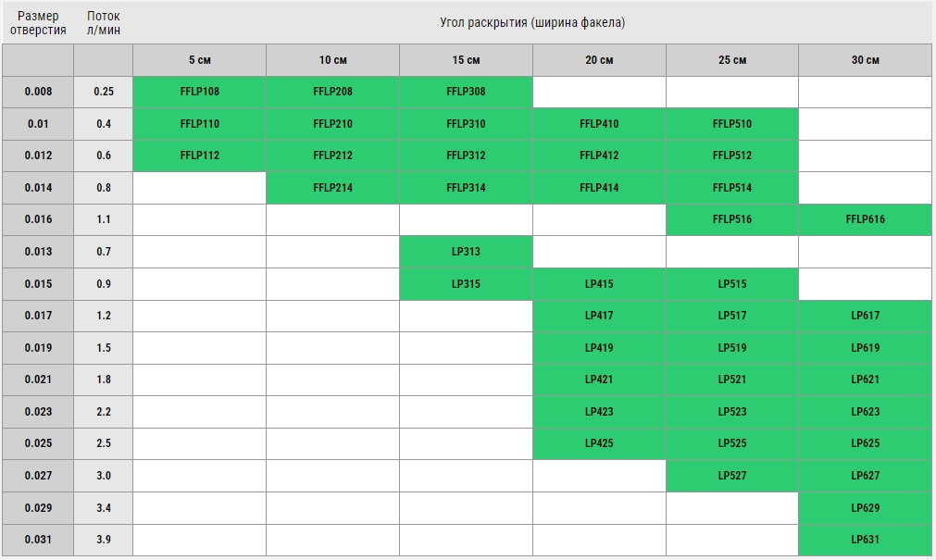The height and width of the screenshot is (560, 936).
Task: Select the FFLP210 product cell
Action: pyautogui.click(x=332, y=124)
